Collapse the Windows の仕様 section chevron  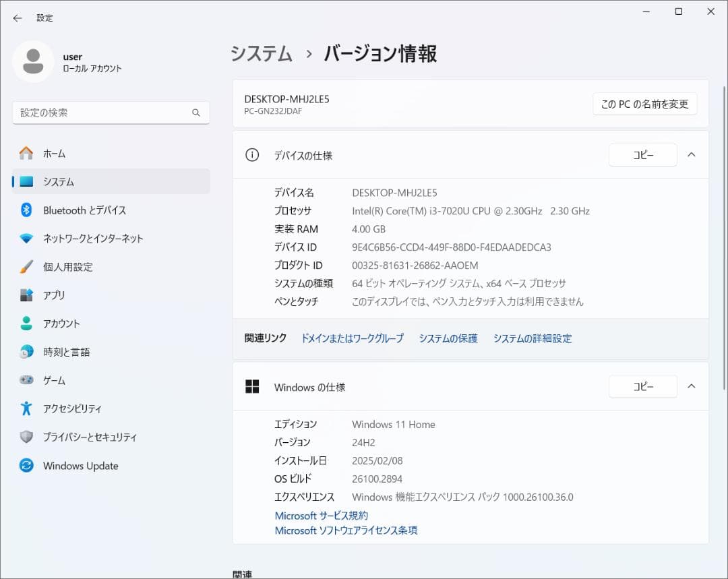coord(691,386)
